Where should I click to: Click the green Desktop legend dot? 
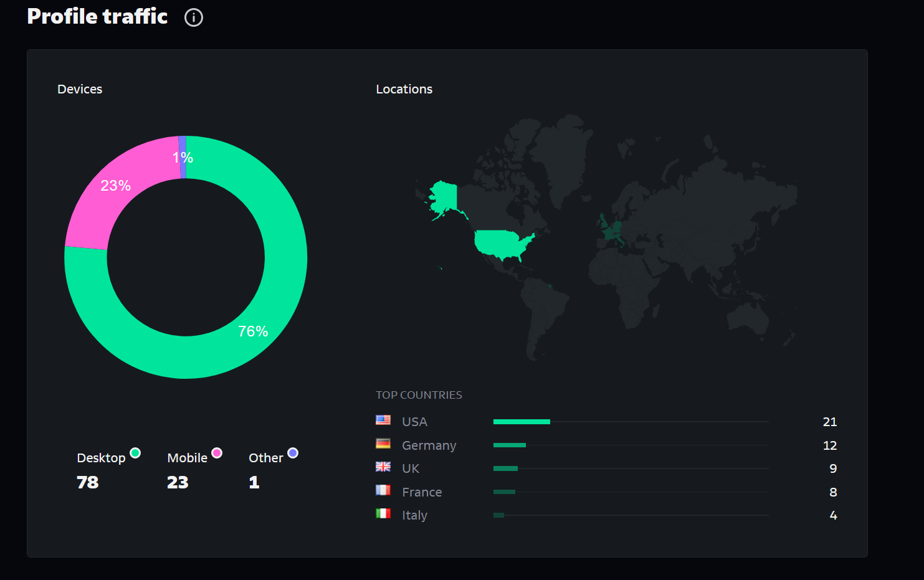135,453
